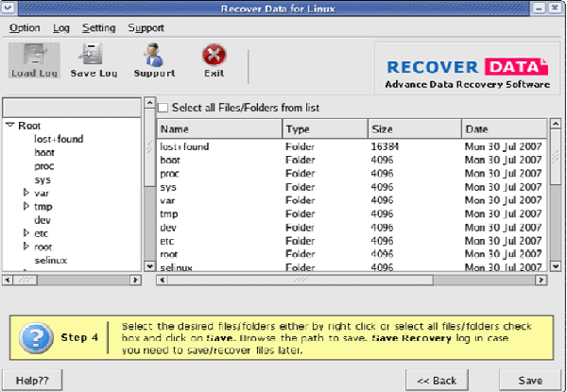This screenshot has height=392, width=567.
Task: Select the proc row in file list
Action: [352, 174]
